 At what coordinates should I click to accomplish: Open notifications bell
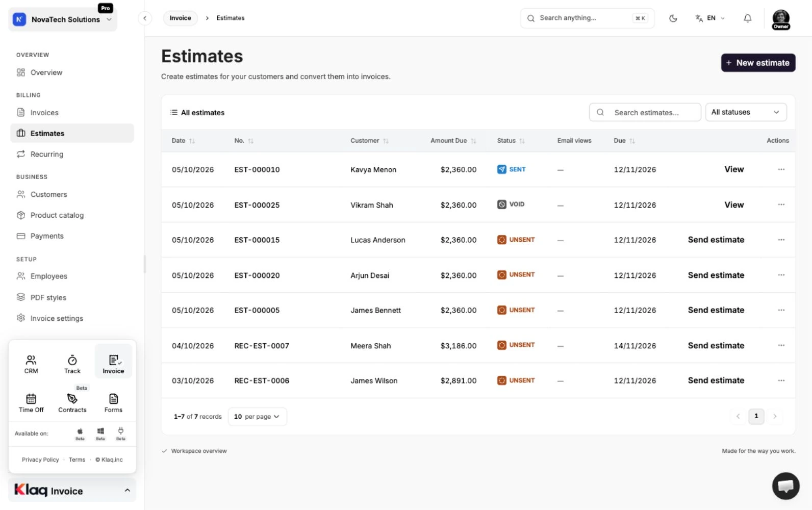click(747, 18)
